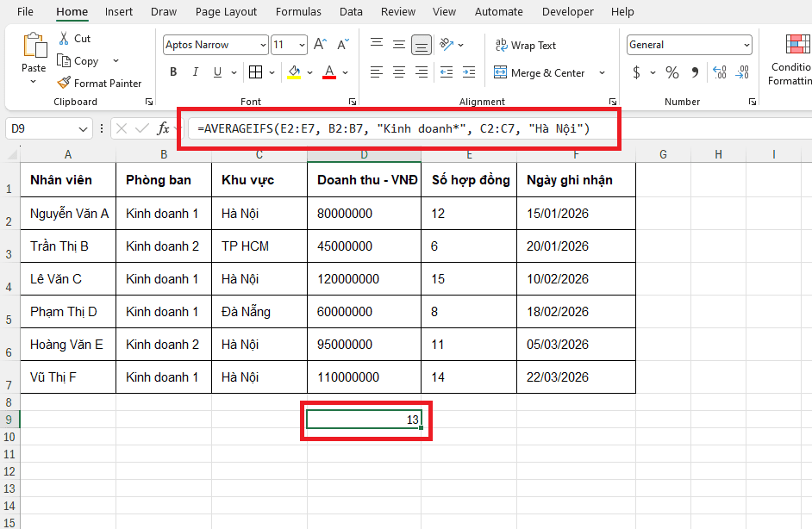Open the File menu
This screenshot has height=529, width=812.
pyautogui.click(x=25, y=11)
